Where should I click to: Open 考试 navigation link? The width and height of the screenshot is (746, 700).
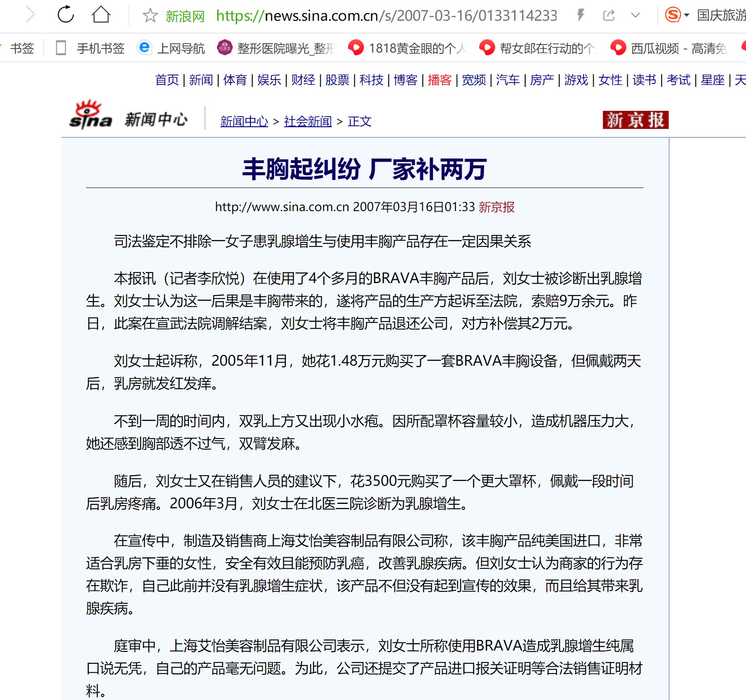click(678, 80)
